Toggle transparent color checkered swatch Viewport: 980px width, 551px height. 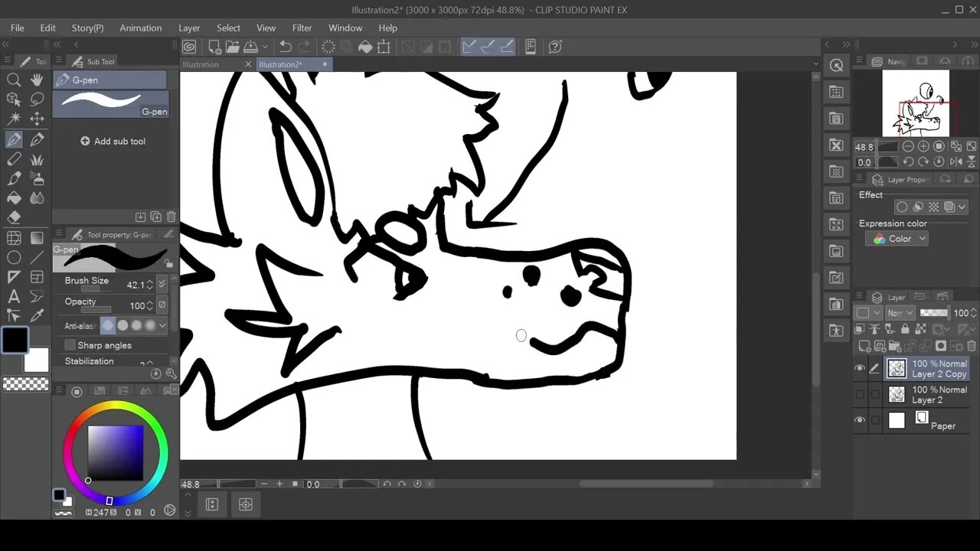point(26,384)
